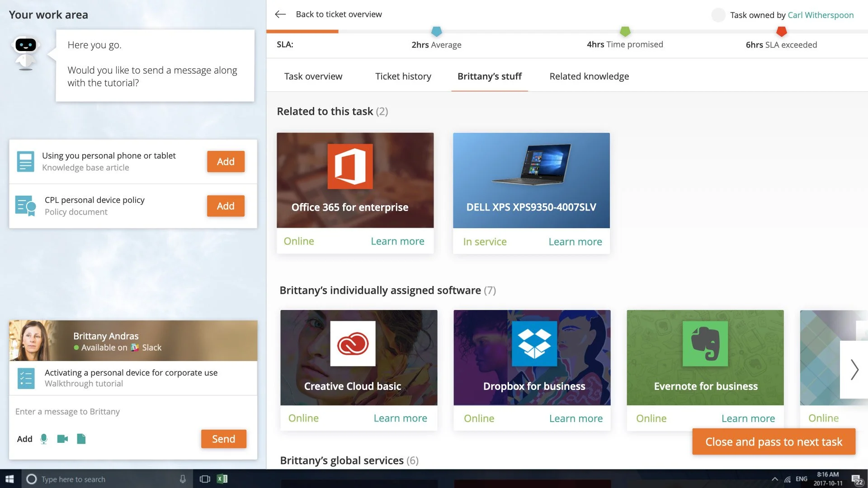
Task: Click the 4hrs Time promised SLA marker
Action: coord(625,32)
